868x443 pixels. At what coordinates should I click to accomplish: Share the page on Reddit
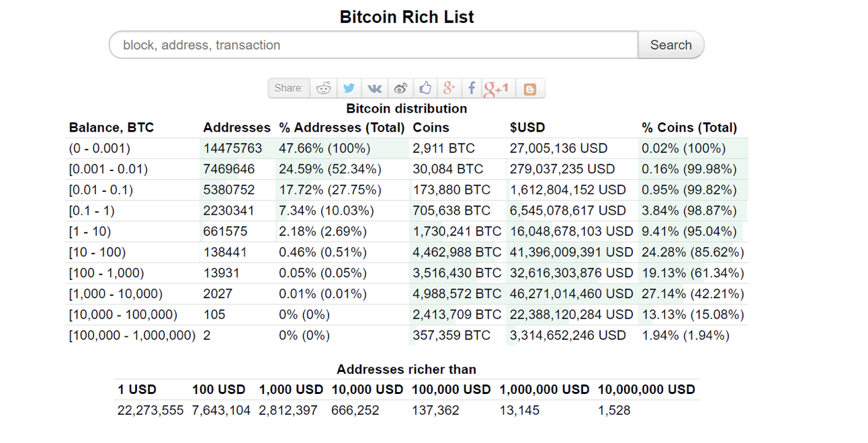click(323, 87)
